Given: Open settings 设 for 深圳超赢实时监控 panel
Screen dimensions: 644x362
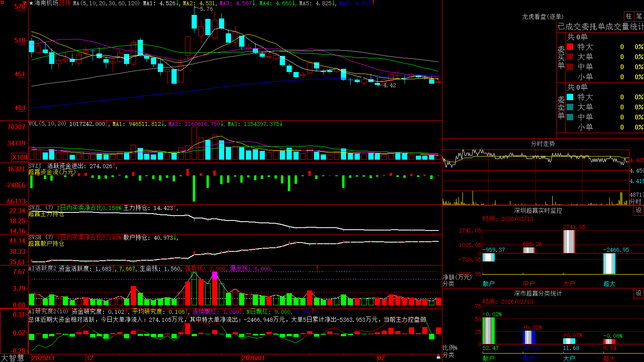Looking at the screenshot, I should tap(639, 210).
